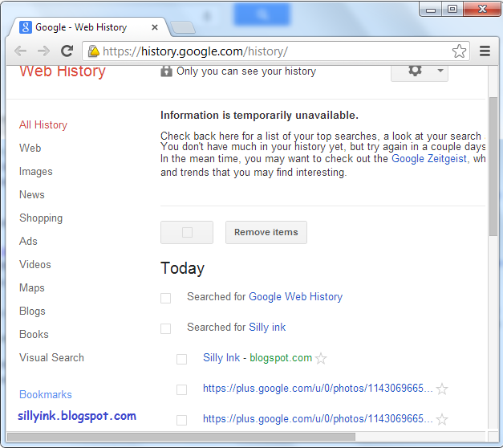Click the blogspot.com green domain text
This screenshot has width=503, height=448.
coord(281,358)
